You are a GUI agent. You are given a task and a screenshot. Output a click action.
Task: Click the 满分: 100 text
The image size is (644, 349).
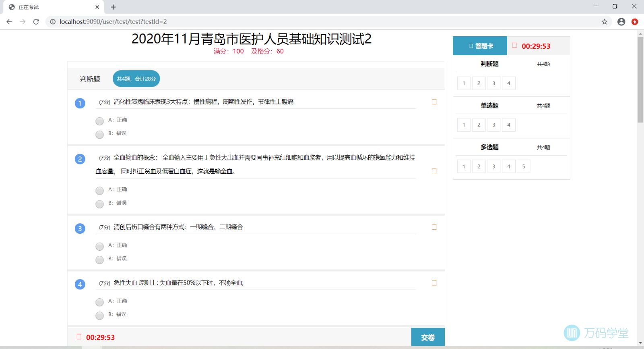229,51
